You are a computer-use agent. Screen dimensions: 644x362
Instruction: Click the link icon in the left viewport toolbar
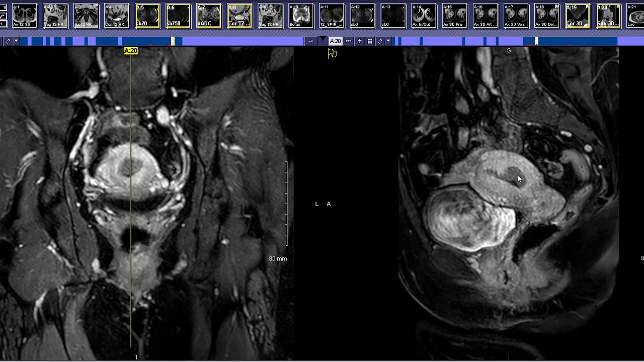pyautogui.click(x=8, y=41)
